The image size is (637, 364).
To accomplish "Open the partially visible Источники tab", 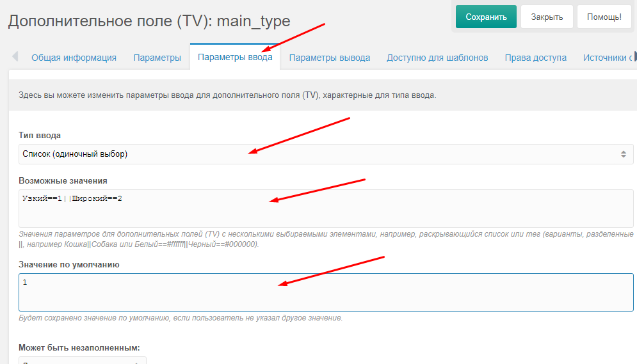I will pyautogui.click(x=608, y=58).
